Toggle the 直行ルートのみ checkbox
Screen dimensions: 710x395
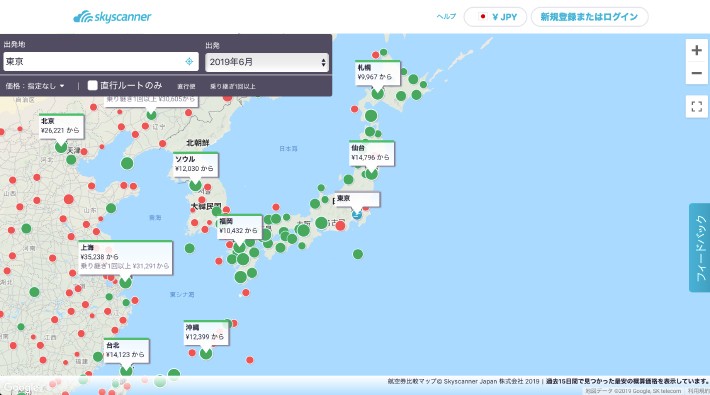tap(92, 85)
